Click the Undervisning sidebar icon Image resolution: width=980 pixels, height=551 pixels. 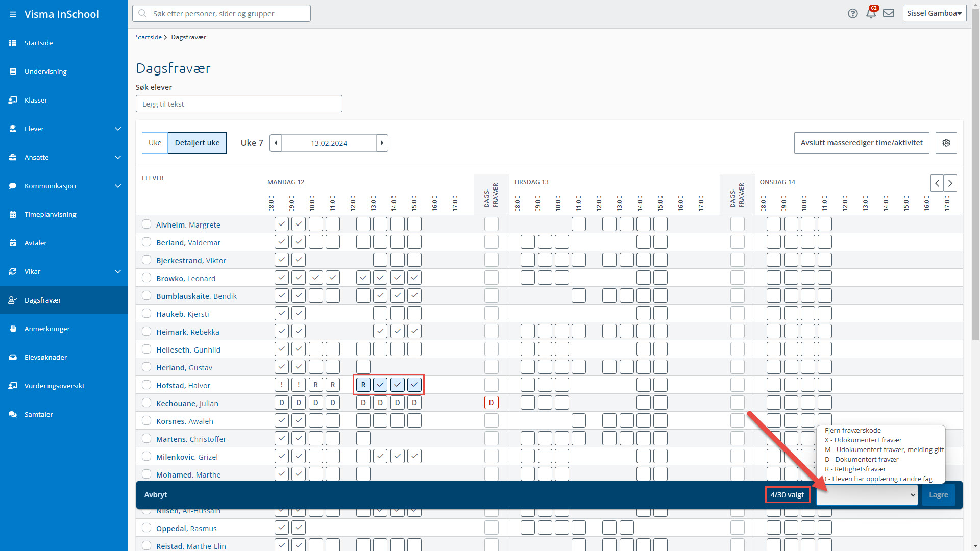point(13,71)
